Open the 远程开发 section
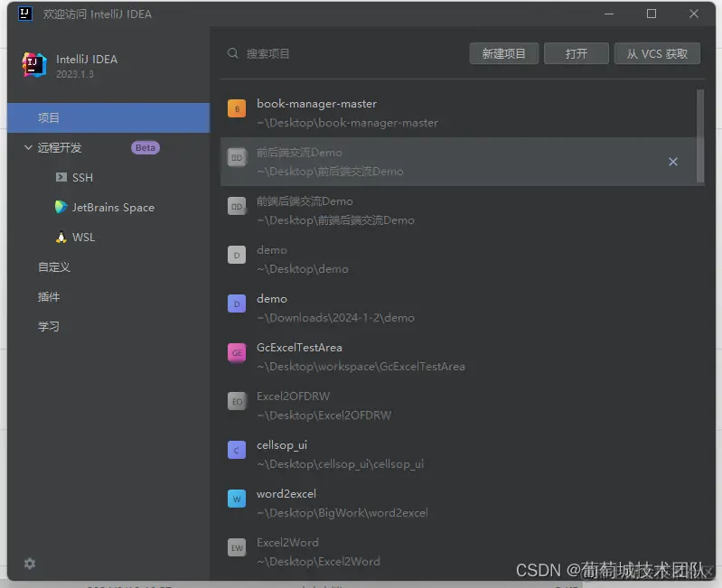The height and width of the screenshot is (588, 722). pyautogui.click(x=60, y=148)
